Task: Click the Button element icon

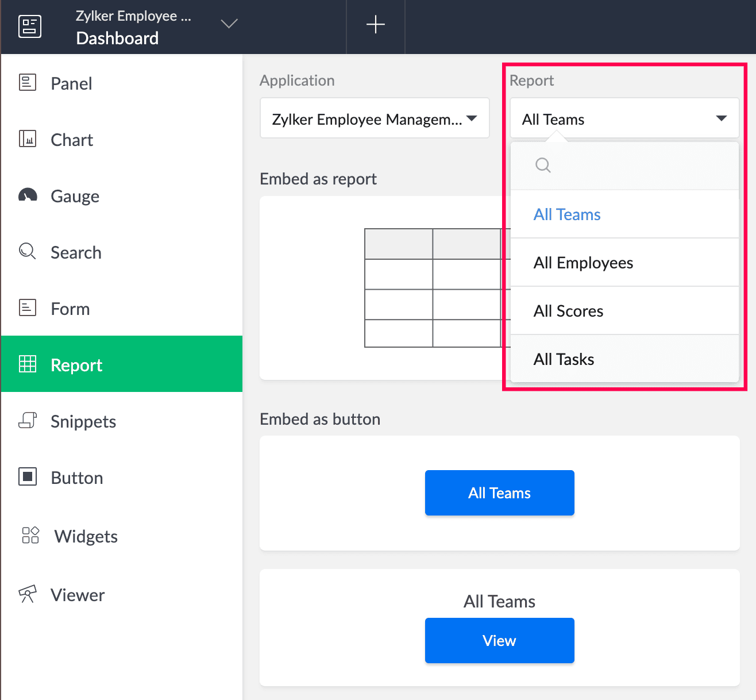Action: tap(28, 477)
